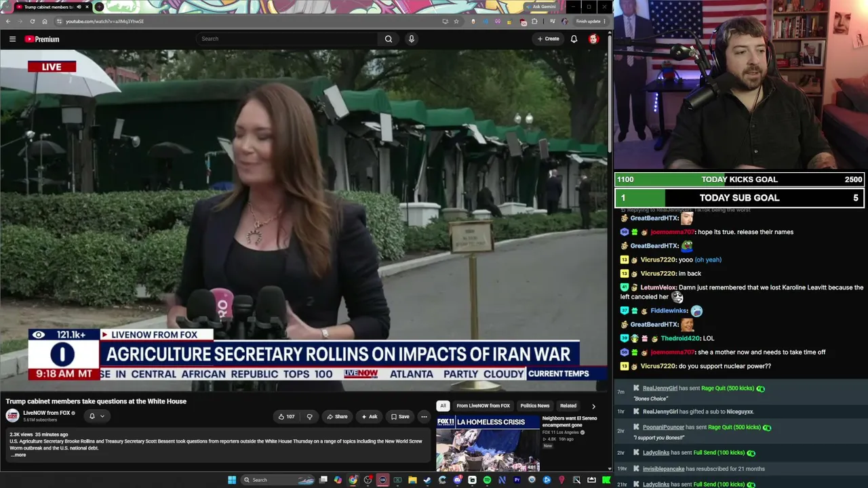This screenshot has height=488, width=868.
Task: Open a new browser tab
Action: click(x=99, y=7)
